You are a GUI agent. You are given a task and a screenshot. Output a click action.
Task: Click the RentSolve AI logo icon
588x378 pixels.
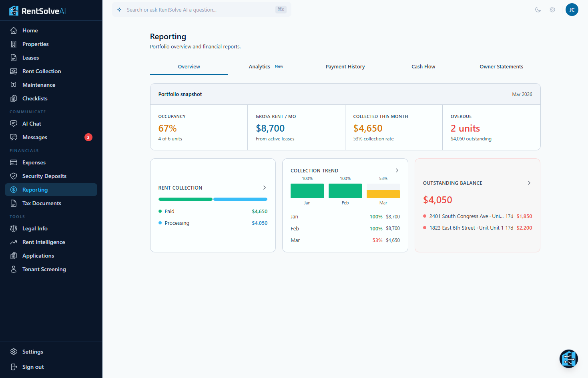click(14, 11)
